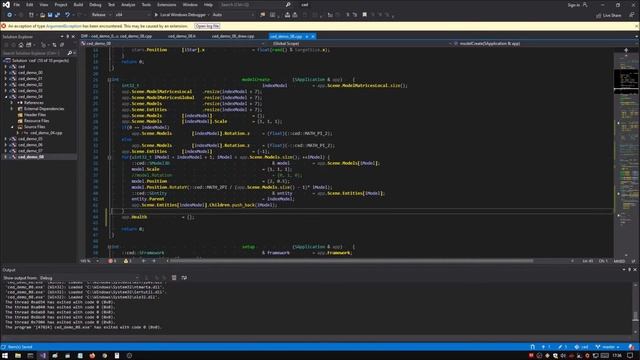Viewport: 640px width, 360px height.
Task: Click the Visual Studio logo icon
Action: [6, 4]
